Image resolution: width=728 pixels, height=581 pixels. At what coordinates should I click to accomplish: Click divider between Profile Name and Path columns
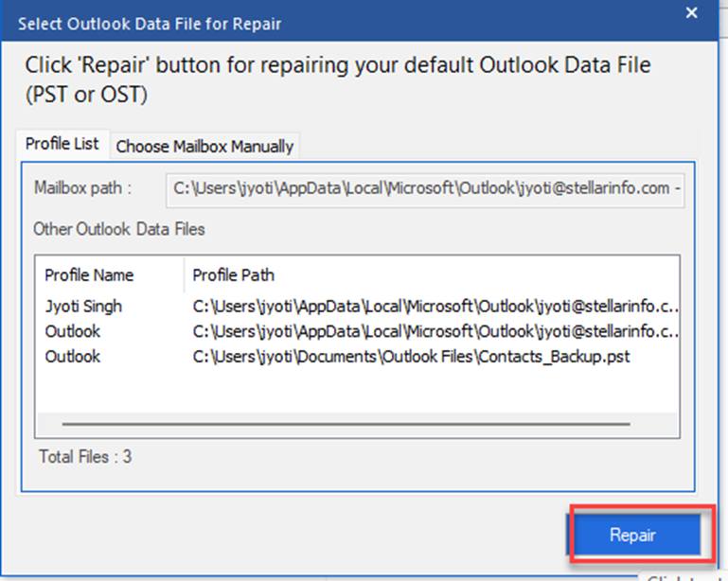pos(184,275)
